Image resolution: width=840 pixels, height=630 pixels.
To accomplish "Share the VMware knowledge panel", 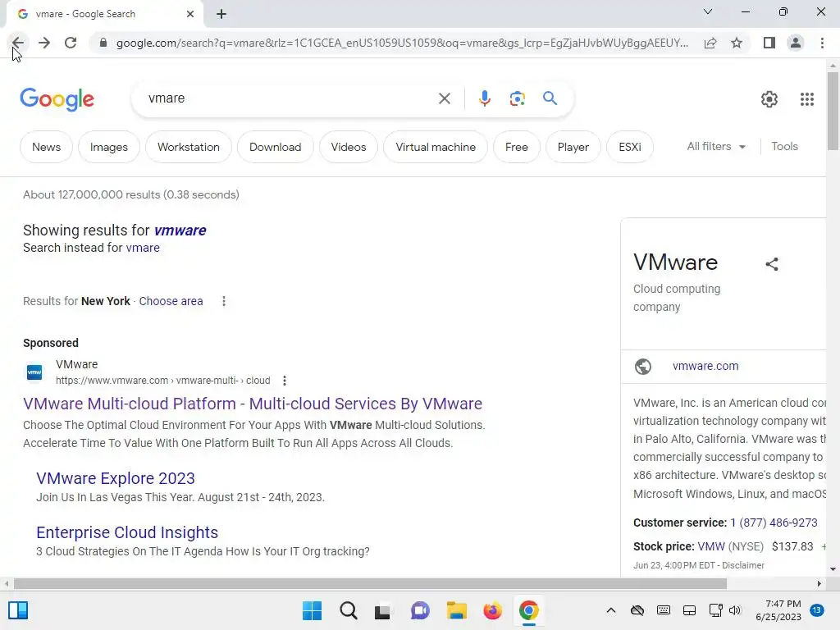I will pyautogui.click(x=771, y=263).
